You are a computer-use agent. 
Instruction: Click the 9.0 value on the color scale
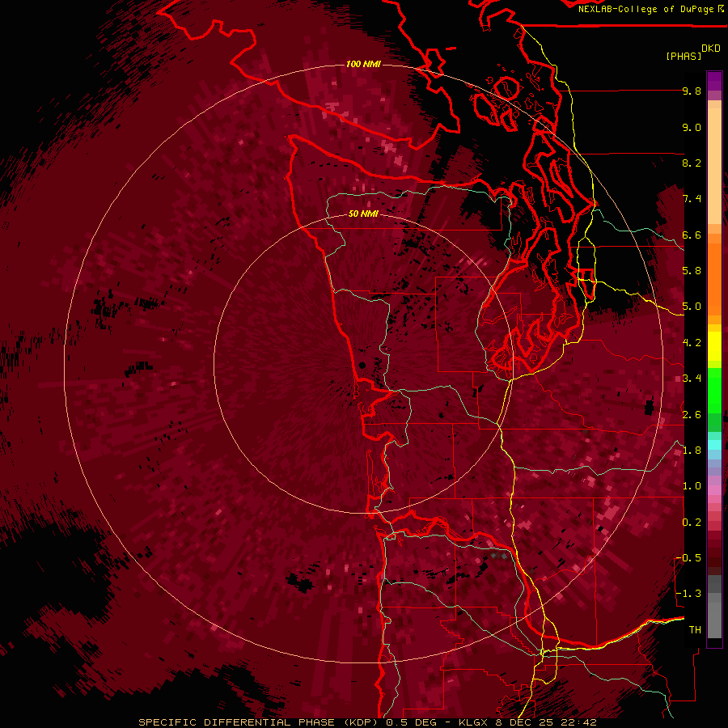coord(692,128)
